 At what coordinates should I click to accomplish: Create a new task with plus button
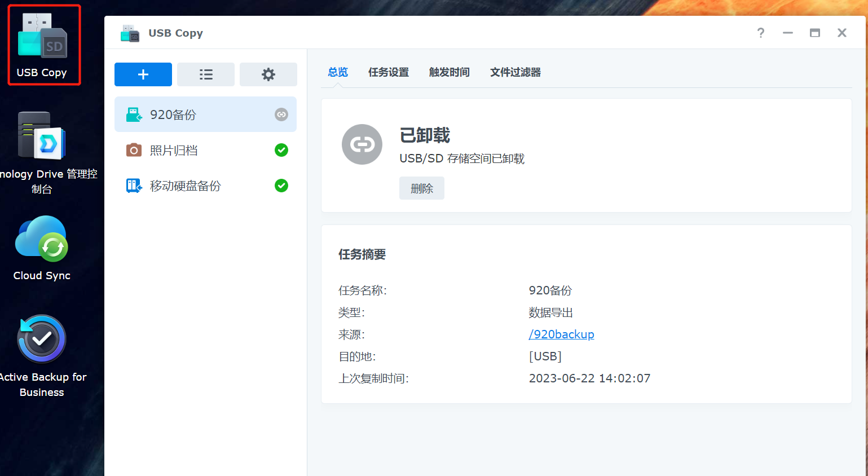tap(143, 74)
